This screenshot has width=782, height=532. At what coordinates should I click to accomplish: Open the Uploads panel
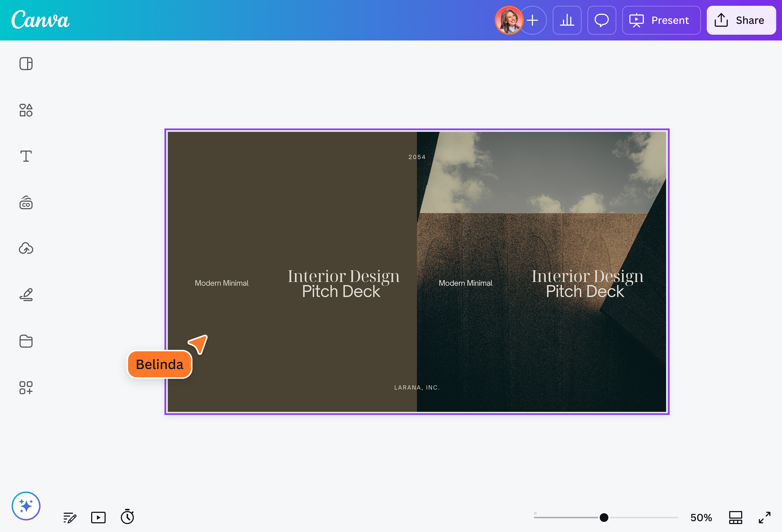point(26,248)
